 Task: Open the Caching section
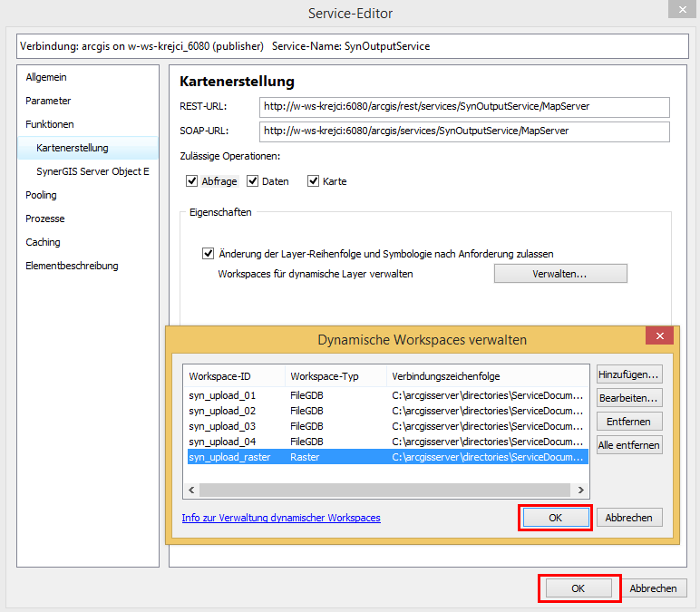[43, 242]
